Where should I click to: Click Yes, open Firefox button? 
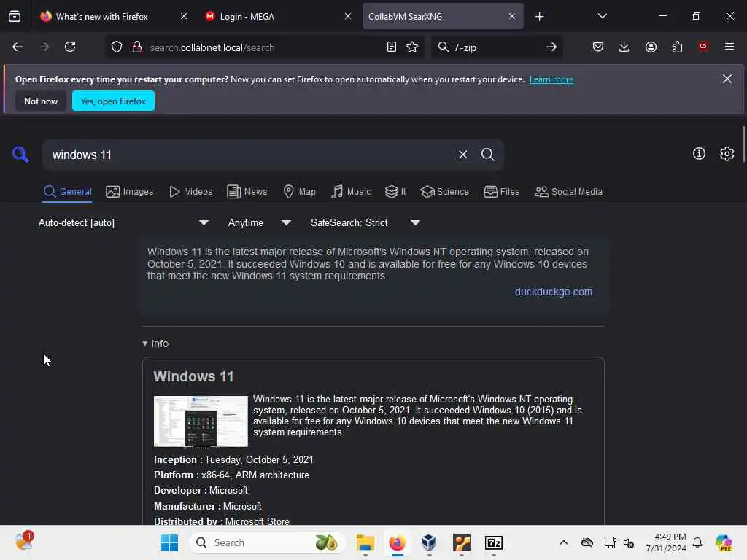pos(113,101)
